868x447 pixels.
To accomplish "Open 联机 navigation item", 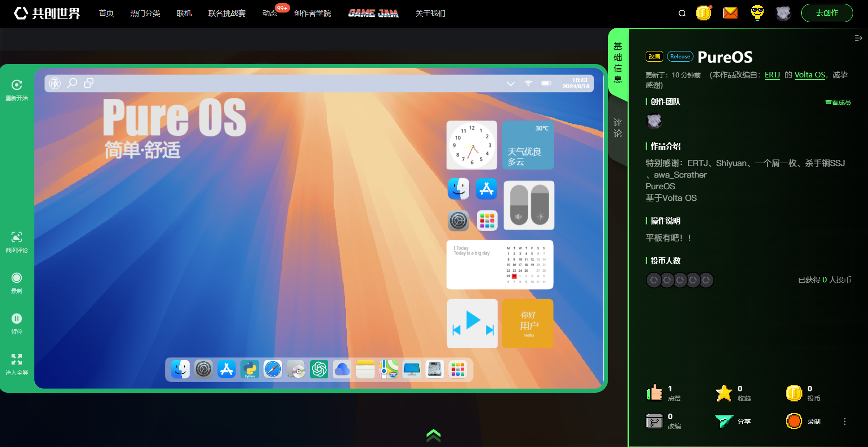I will [184, 13].
